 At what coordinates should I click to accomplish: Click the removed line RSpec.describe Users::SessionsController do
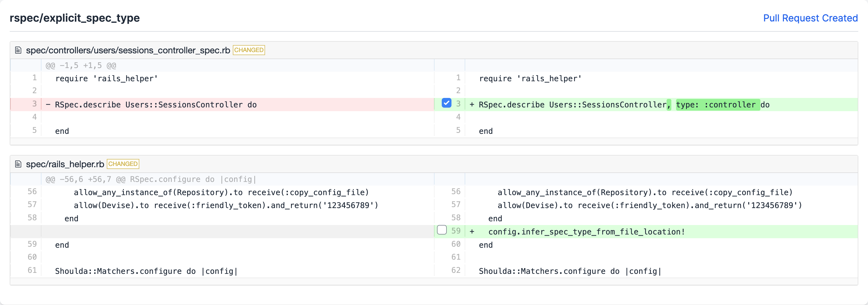coord(156,105)
